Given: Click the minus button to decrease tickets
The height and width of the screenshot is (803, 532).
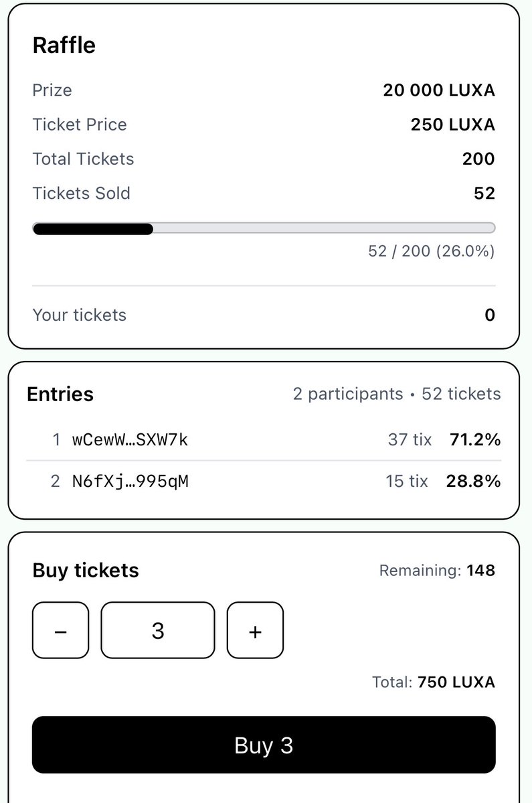Looking at the screenshot, I should click(60, 630).
